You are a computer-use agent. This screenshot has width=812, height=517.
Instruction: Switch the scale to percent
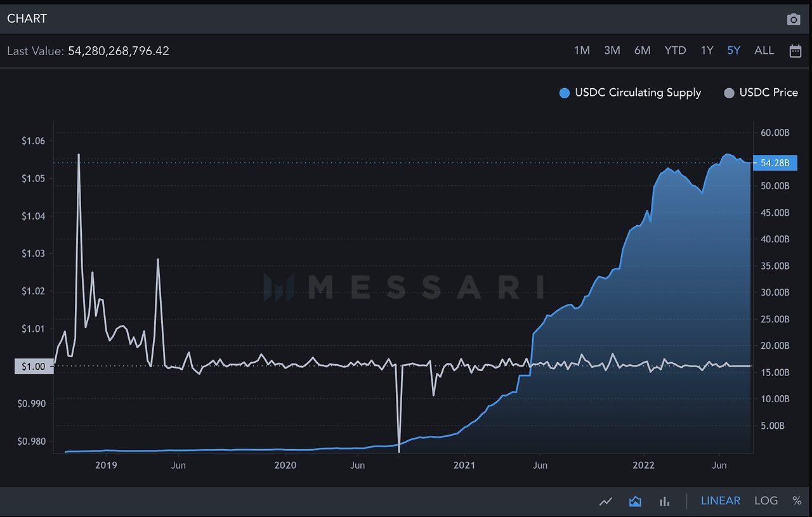click(797, 501)
